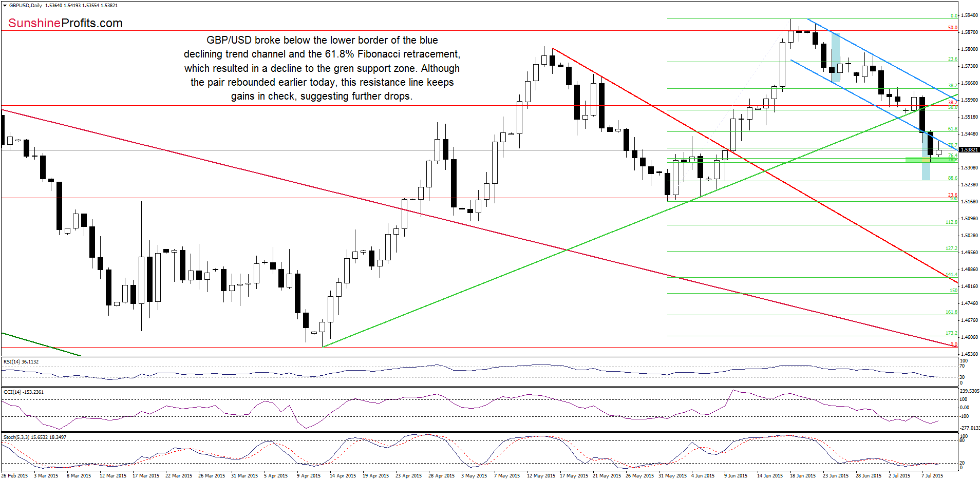
Task: Click date axis label 9 Jun 2015
Action: tap(736, 476)
